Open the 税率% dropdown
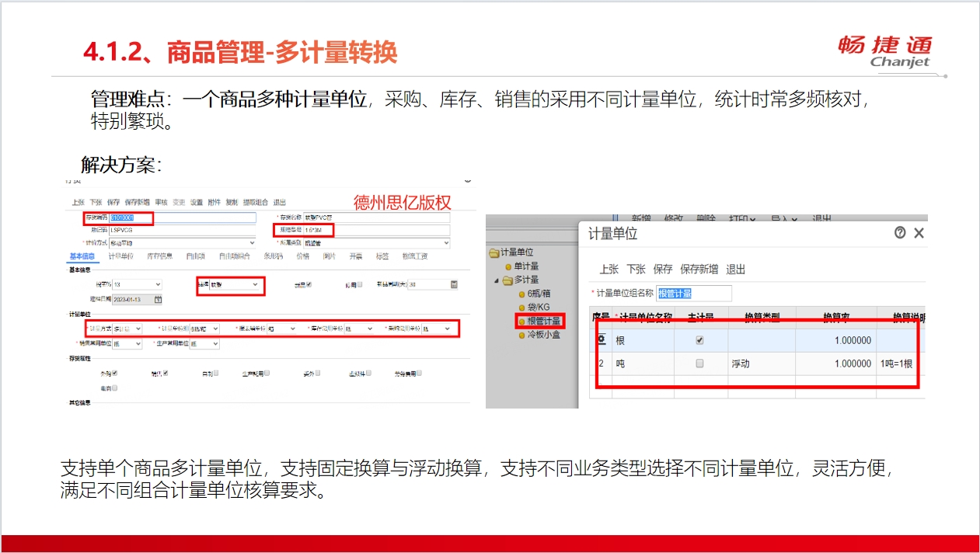 click(x=158, y=285)
